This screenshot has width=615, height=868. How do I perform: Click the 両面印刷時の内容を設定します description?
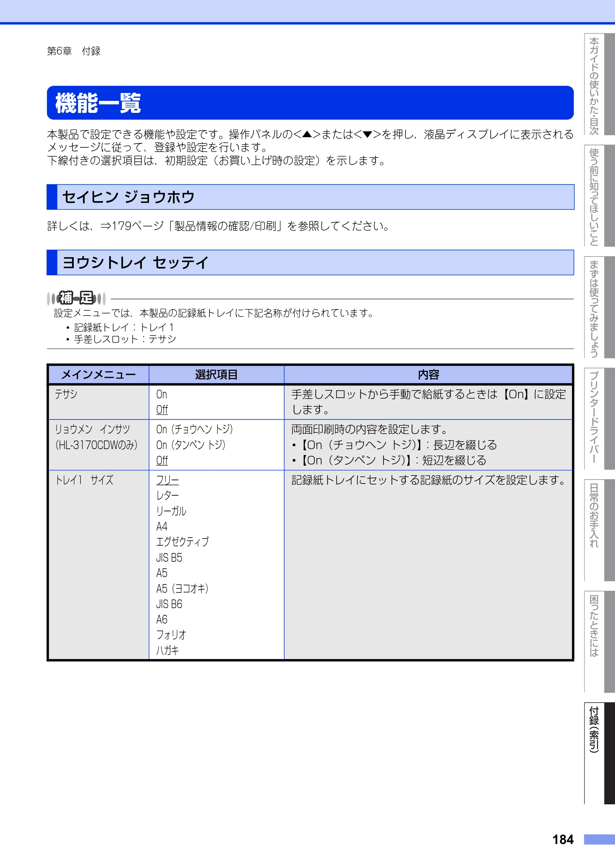tap(370, 429)
